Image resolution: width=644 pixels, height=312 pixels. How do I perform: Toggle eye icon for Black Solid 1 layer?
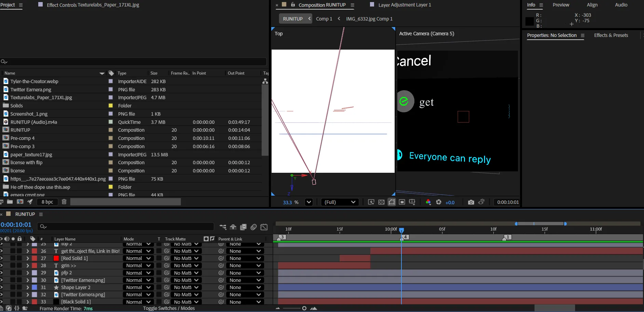pyautogui.click(x=1, y=302)
